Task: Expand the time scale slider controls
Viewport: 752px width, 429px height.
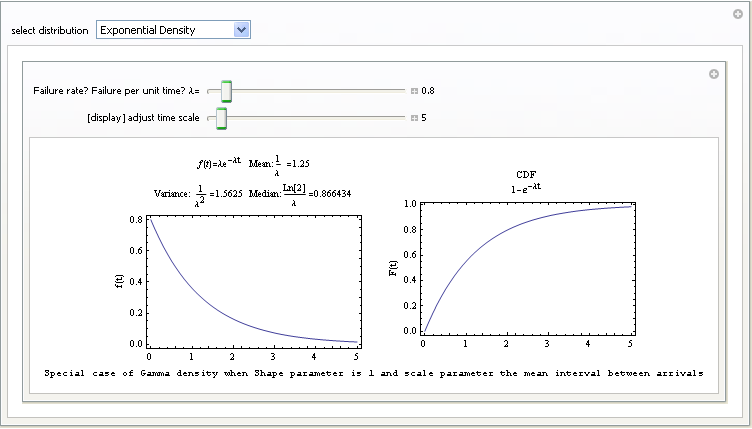Action: click(x=414, y=118)
